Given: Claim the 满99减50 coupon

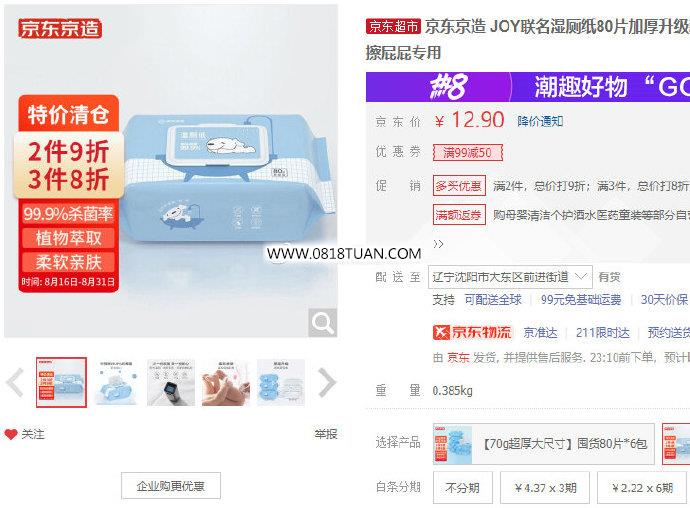Looking at the screenshot, I should click(467, 153).
